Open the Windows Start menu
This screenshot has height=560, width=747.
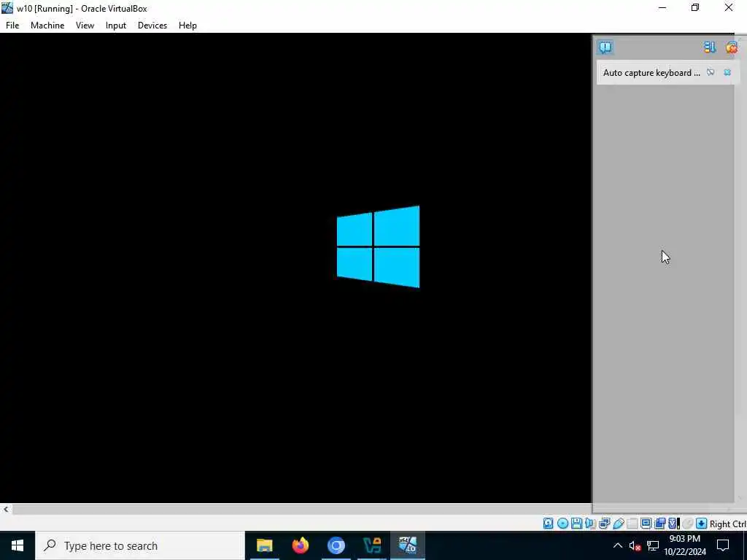pos(18,545)
